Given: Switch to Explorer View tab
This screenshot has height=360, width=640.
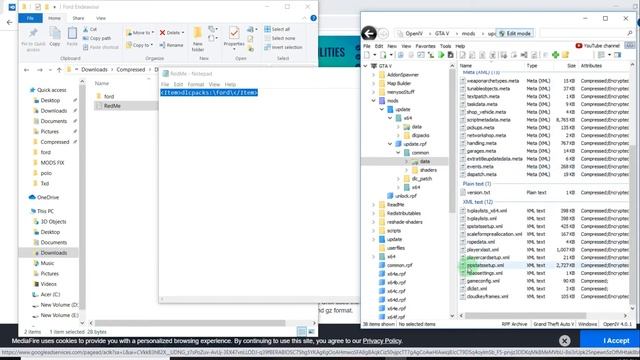Looking at the screenshot, I should pos(101,18).
